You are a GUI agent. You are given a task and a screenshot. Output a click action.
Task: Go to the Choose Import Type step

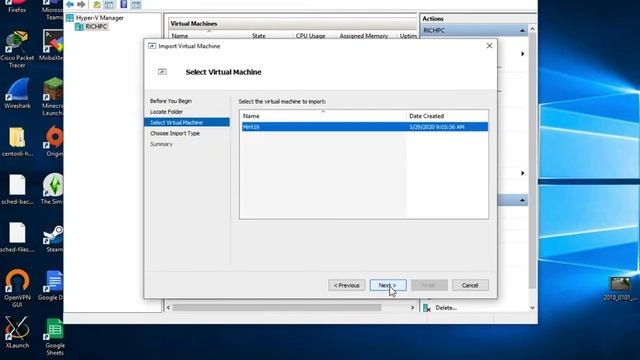(x=175, y=133)
